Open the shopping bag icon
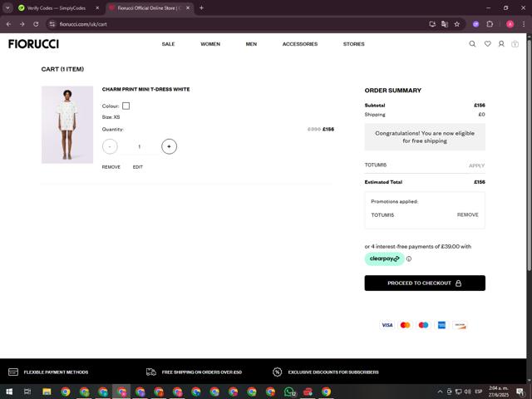This screenshot has height=399, width=532. coord(515,44)
